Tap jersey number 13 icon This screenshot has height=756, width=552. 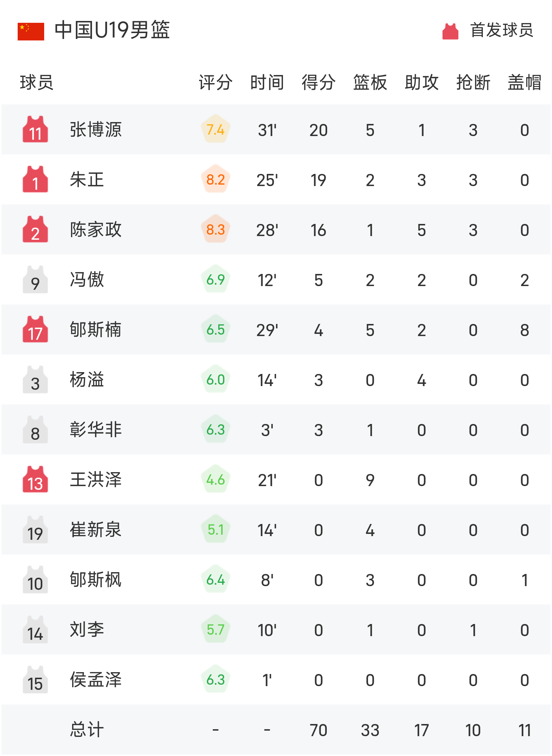click(x=35, y=479)
